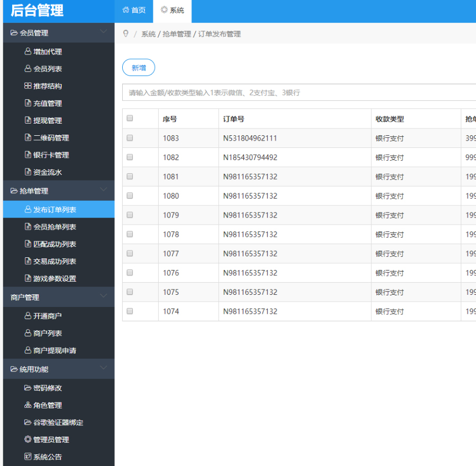The height and width of the screenshot is (466, 476).
Task: Open the 会员抢单列表 menu item
Action: click(x=54, y=227)
